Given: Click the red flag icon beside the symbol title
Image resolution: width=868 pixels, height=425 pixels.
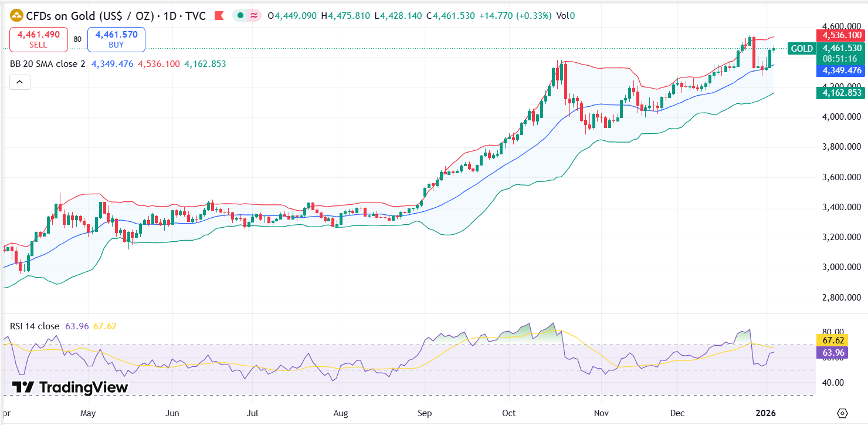Looking at the screenshot, I should tap(218, 16).
